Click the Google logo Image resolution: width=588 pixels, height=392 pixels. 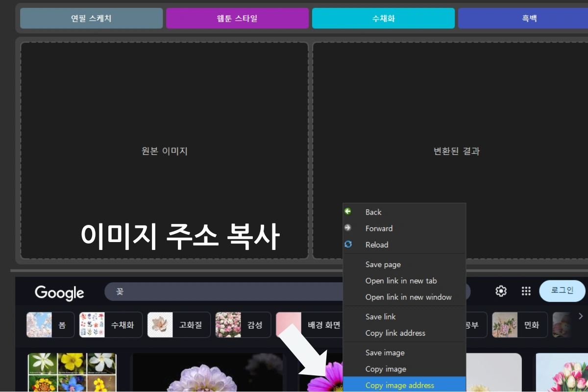pyautogui.click(x=59, y=293)
